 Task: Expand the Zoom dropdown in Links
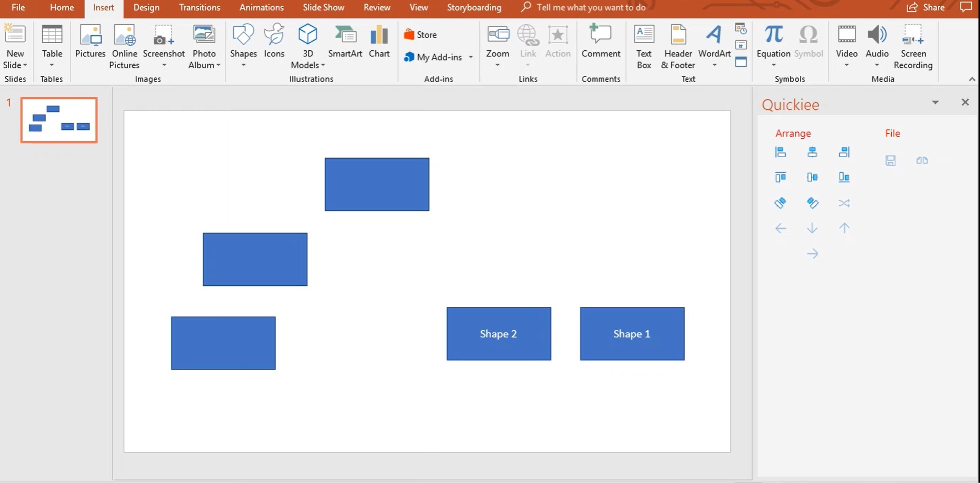(x=497, y=65)
